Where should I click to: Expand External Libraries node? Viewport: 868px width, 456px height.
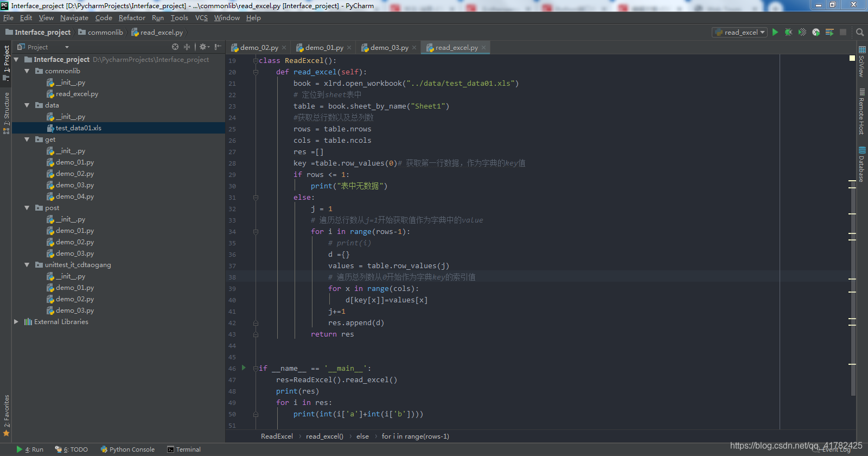pyautogui.click(x=16, y=322)
